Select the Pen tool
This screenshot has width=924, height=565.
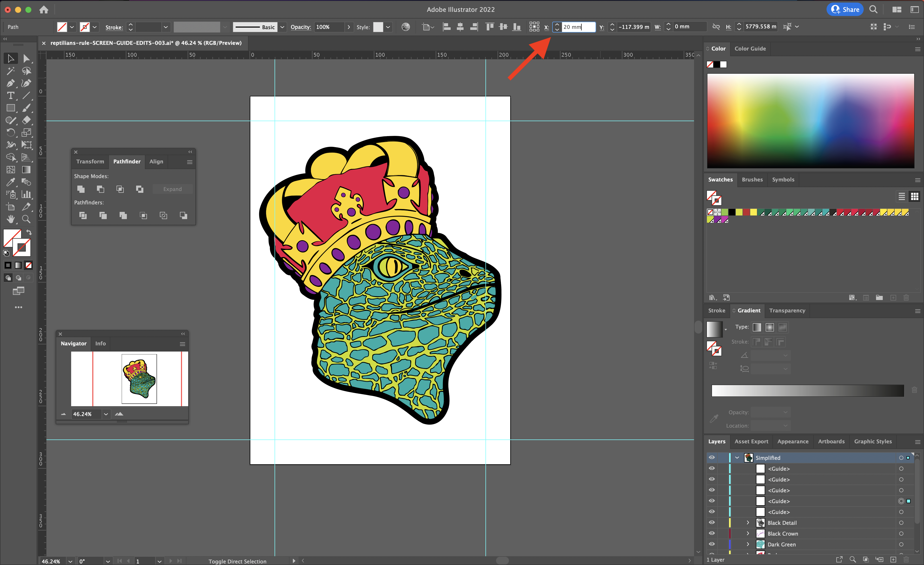pyautogui.click(x=11, y=83)
